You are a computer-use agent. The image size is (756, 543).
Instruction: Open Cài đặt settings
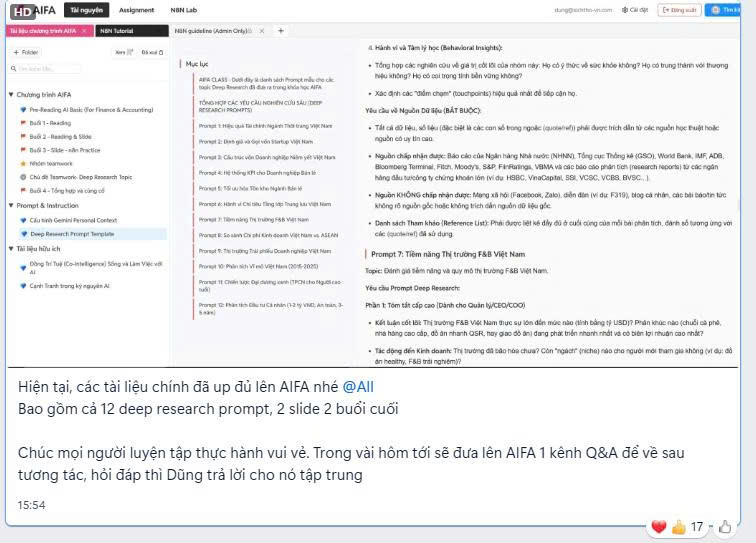635,10
